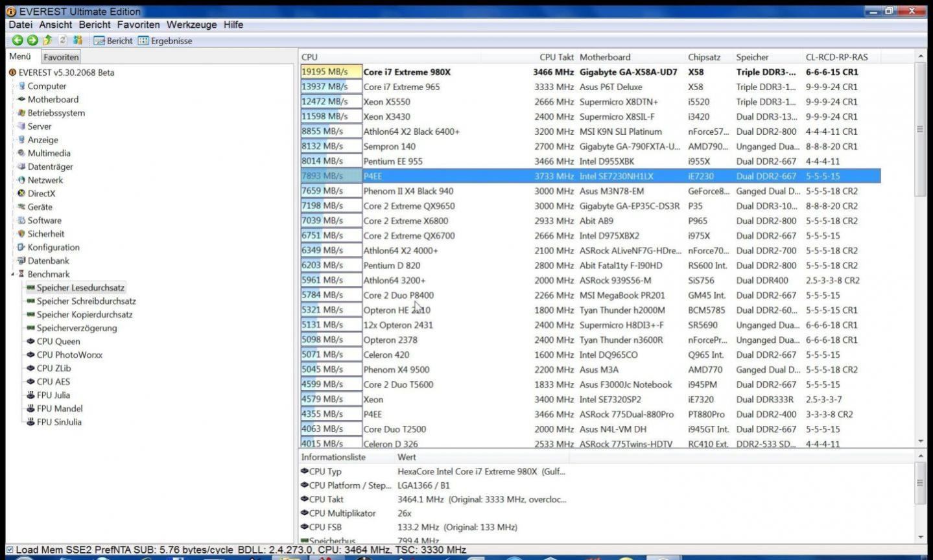This screenshot has width=933, height=560.
Task: Select Software in the tree
Action: pyautogui.click(x=40, y=220)
